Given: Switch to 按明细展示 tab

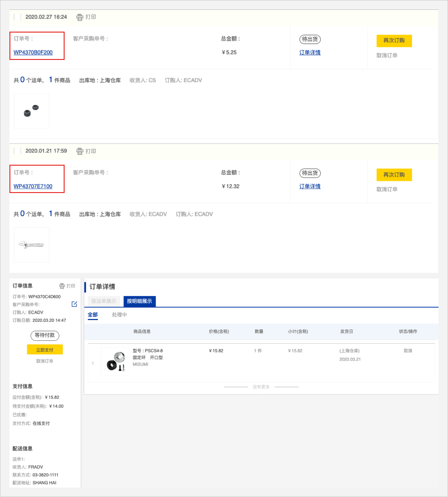Looking at the screenshot, I should (x=139, y=301).
